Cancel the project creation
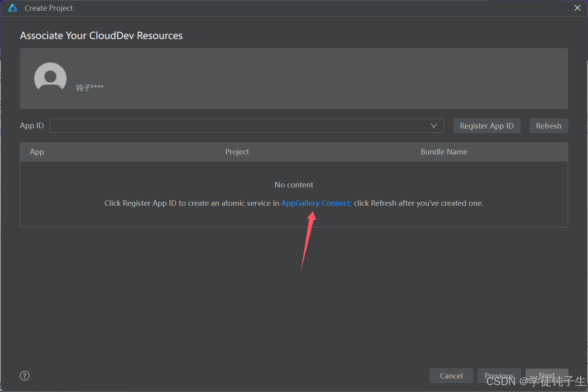 point(451,376)
